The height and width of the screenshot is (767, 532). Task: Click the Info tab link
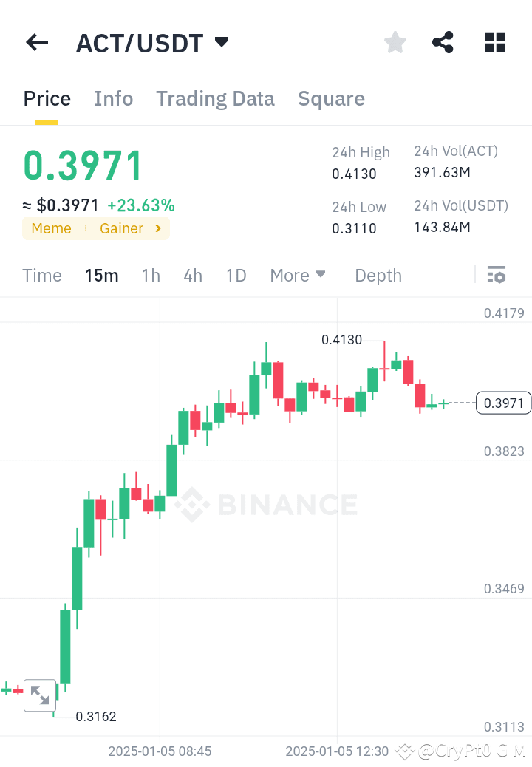click(113, 98)
